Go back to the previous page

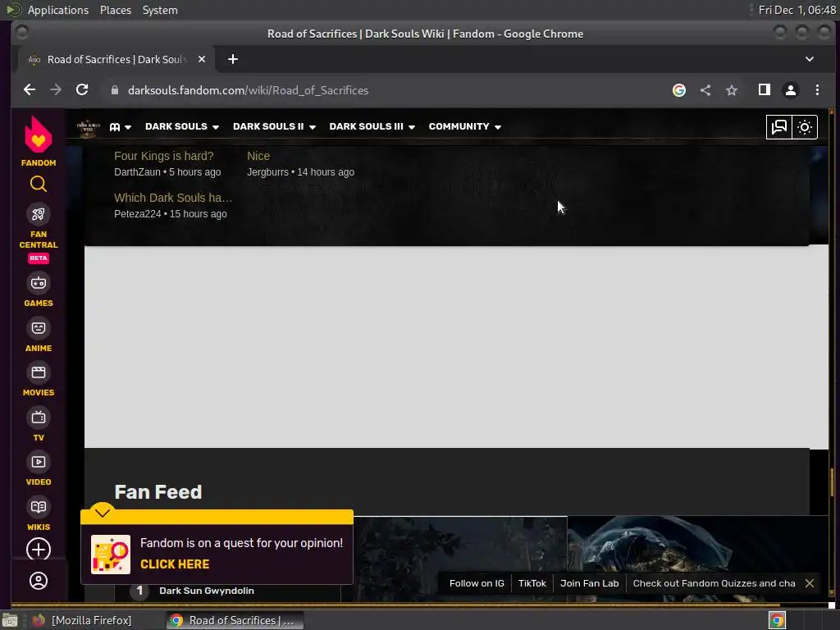[30, 90]
